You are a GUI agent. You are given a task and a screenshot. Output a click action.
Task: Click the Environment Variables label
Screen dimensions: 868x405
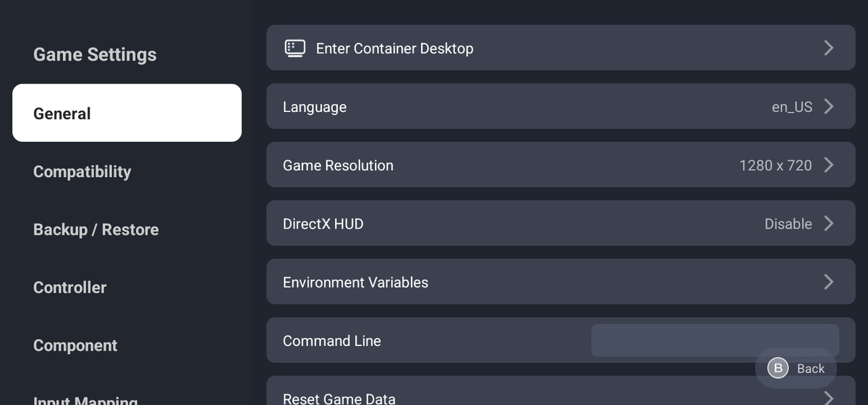point(355,282)
